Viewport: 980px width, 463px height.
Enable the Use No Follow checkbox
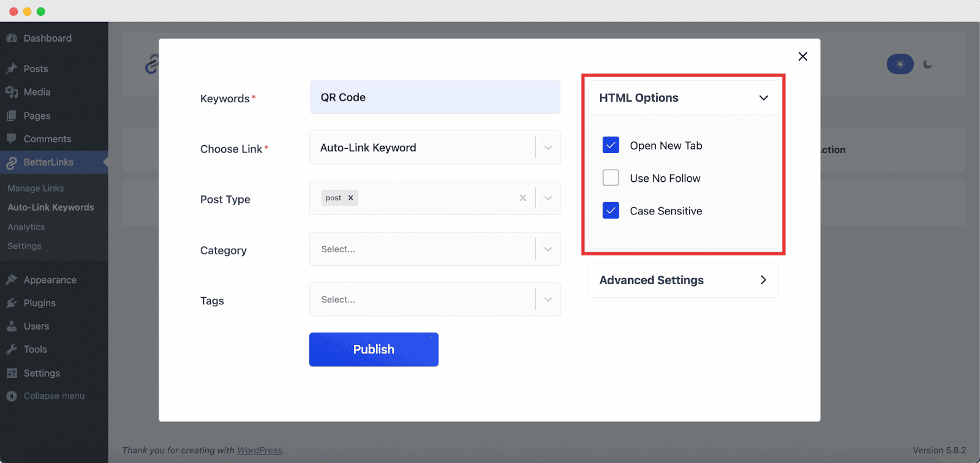[x=611, y=178]
